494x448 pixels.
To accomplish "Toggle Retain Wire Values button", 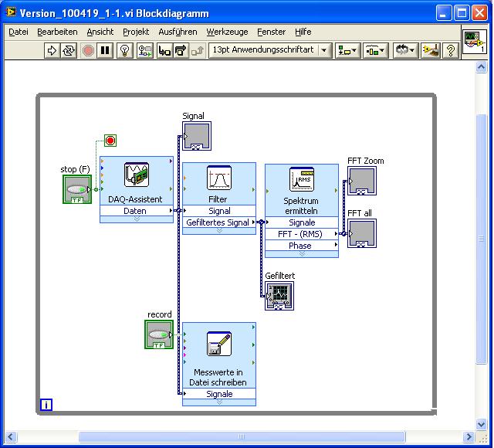I will (145, 50).
